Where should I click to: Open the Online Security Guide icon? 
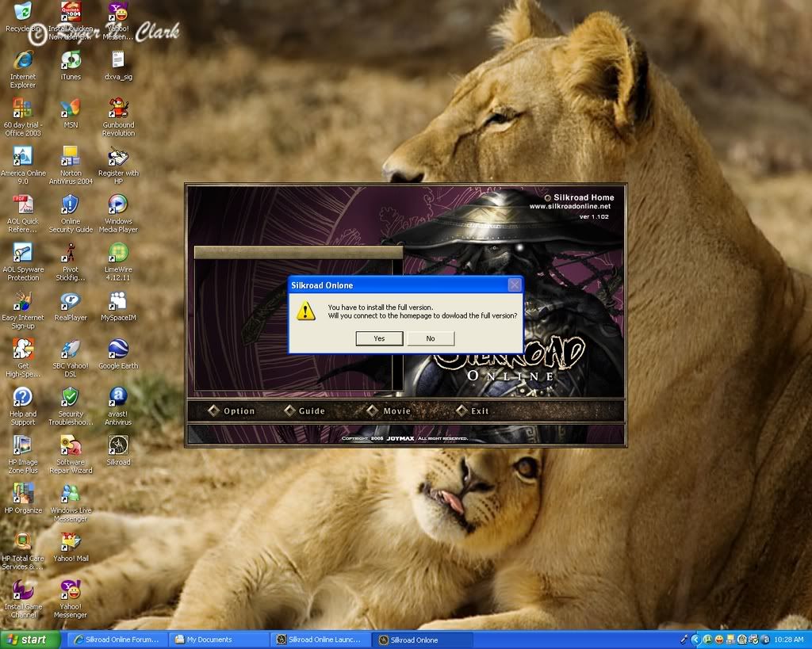tap(71, 214)
